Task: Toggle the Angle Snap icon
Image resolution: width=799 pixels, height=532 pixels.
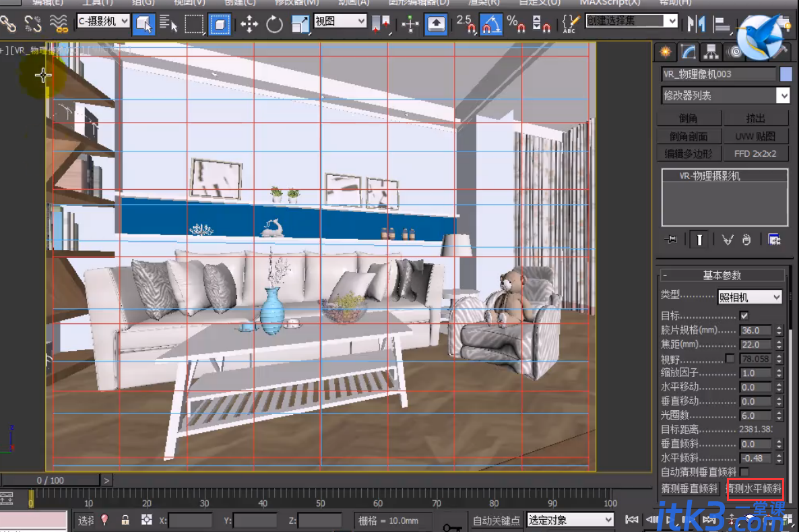Action: (x=491, y=24)
